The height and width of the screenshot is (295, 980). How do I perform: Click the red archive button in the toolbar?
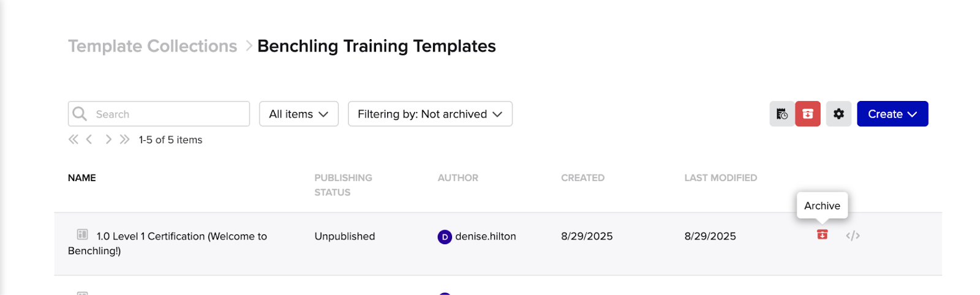(x=807, y=114)
